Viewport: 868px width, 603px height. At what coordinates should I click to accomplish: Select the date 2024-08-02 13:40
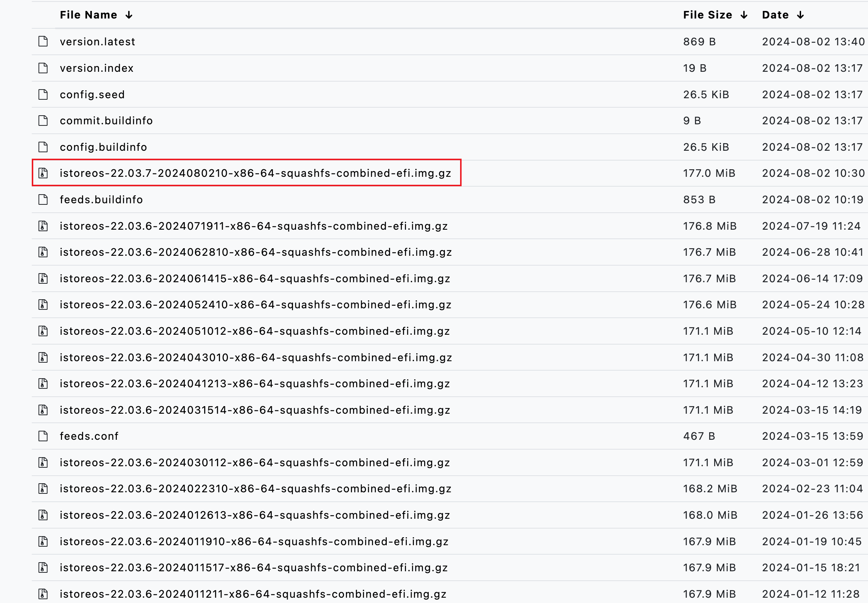(813, 42)
